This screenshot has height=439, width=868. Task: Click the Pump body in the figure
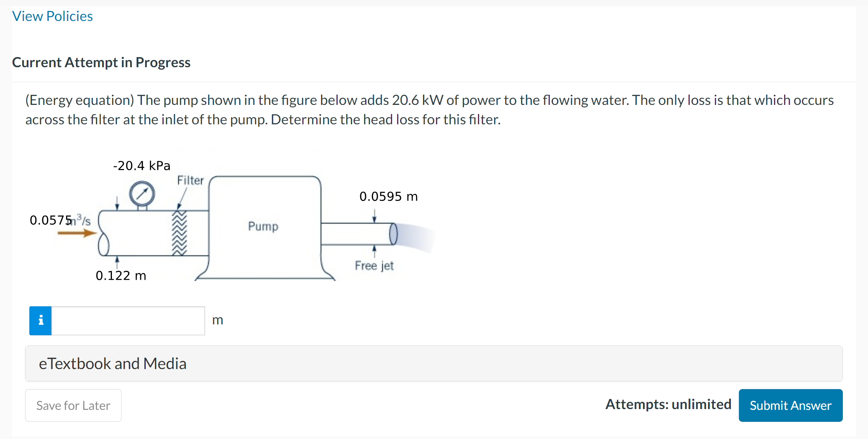(263, 227)
